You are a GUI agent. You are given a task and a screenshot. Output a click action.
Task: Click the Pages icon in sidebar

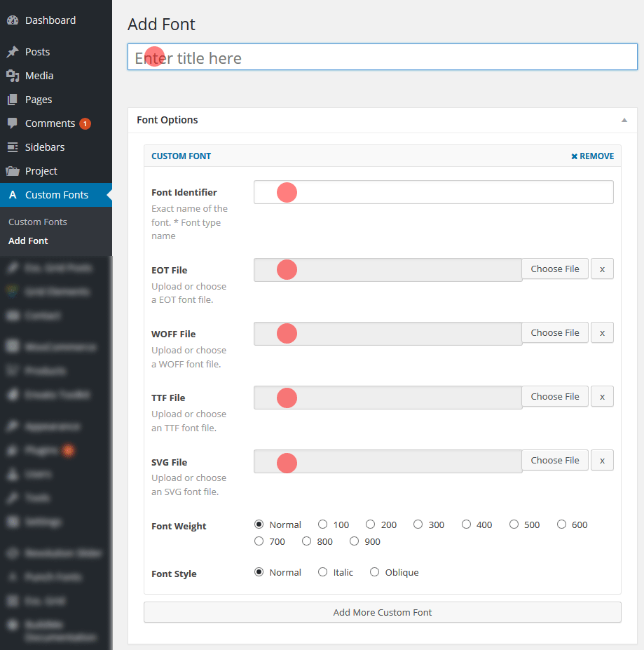[x=13, y=100]
